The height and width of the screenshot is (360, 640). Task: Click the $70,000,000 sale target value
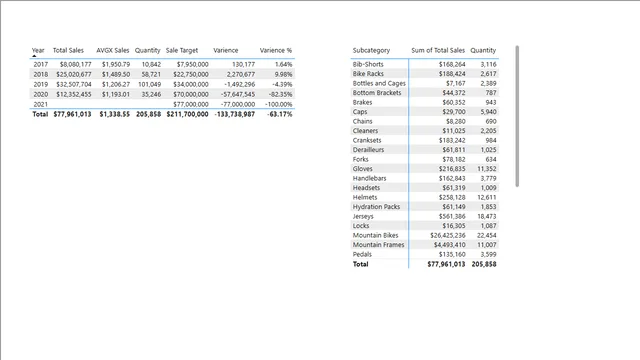[x=191, y=94]
